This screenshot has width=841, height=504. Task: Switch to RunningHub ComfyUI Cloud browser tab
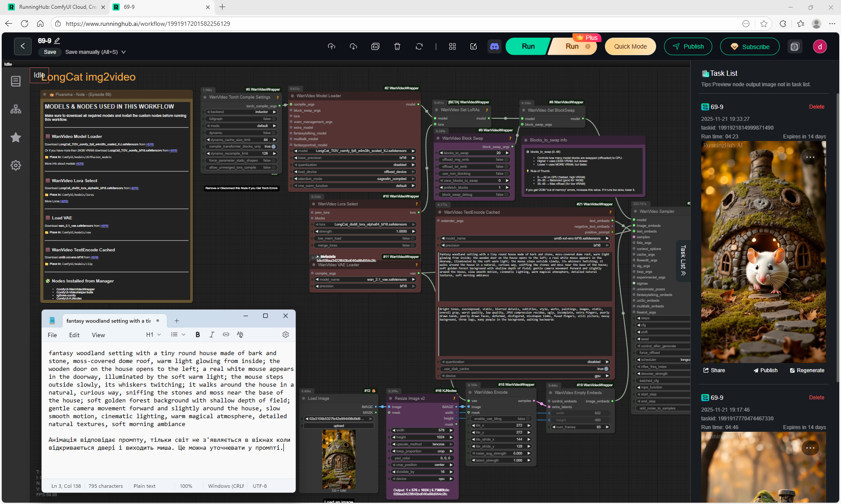coord(57,7)
